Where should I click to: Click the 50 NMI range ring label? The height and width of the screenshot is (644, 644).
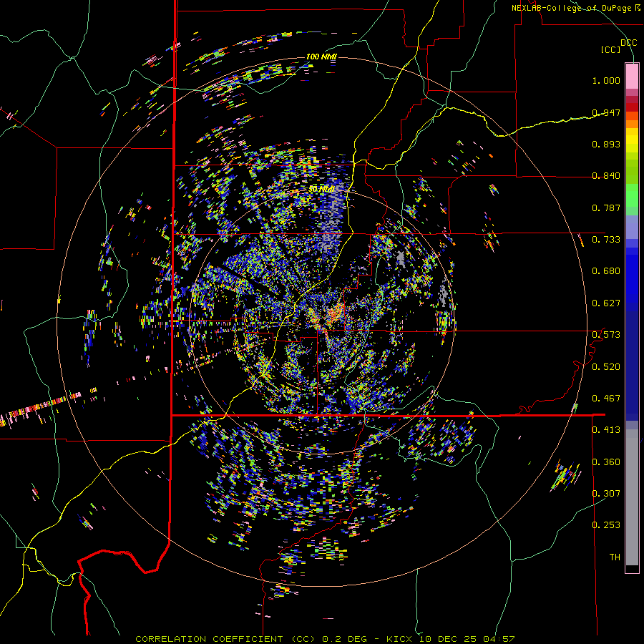321,190
